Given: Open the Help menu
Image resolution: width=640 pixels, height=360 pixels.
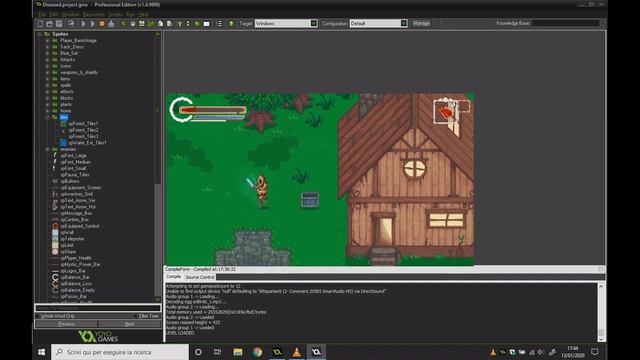Looking at the screenshot, I should [x=143, y=14].
